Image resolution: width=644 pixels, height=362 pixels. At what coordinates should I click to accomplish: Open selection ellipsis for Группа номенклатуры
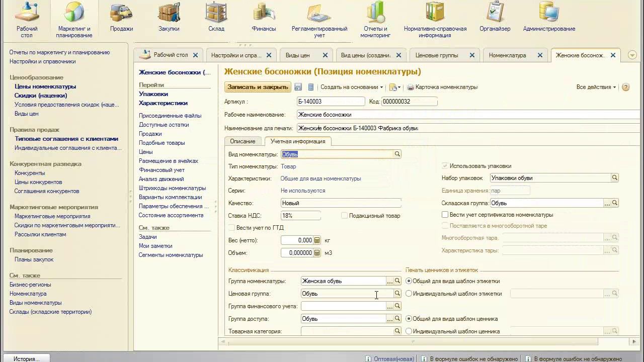point(390,281)
